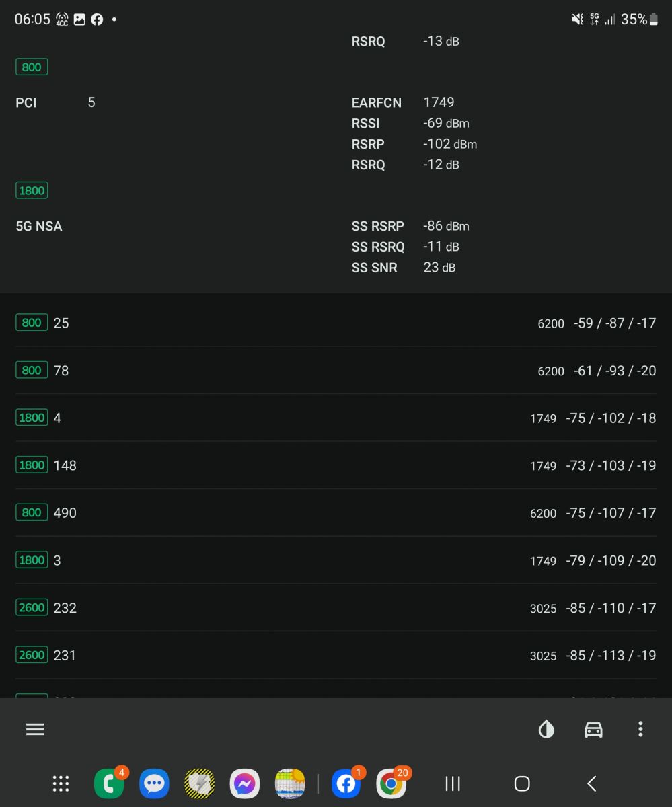This screenshot has height=807, width=672.
Task: Launch Chrome browser from dock
Action: (391, 783)
